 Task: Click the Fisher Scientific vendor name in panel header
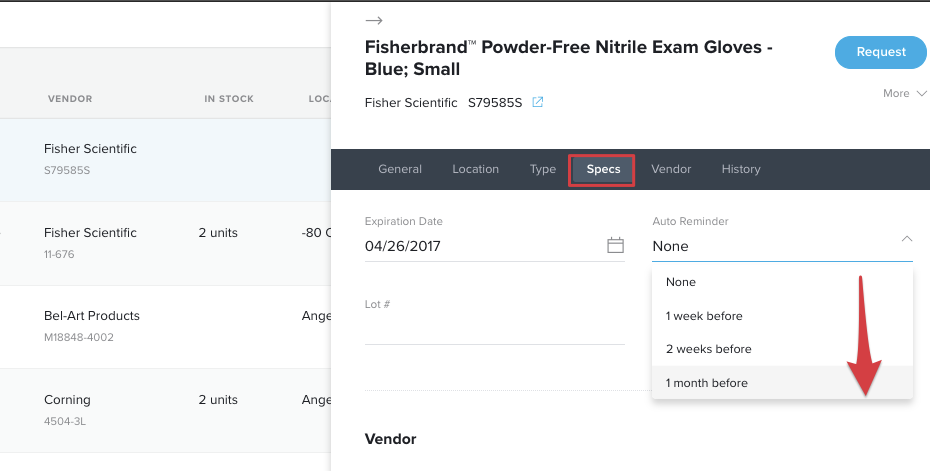click(411, 103)
